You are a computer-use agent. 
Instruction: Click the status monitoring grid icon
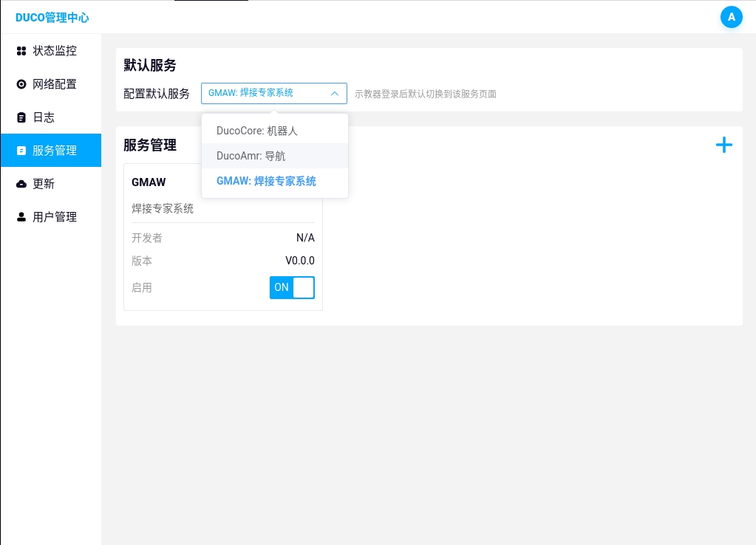(21, 51)
